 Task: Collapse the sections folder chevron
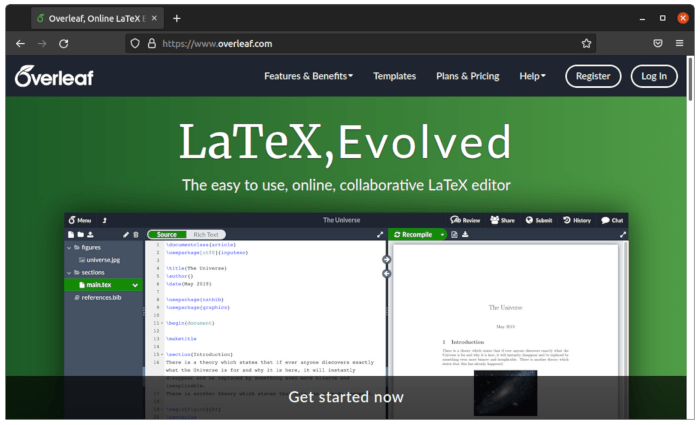pyautogui.click(x=69, y=273)
